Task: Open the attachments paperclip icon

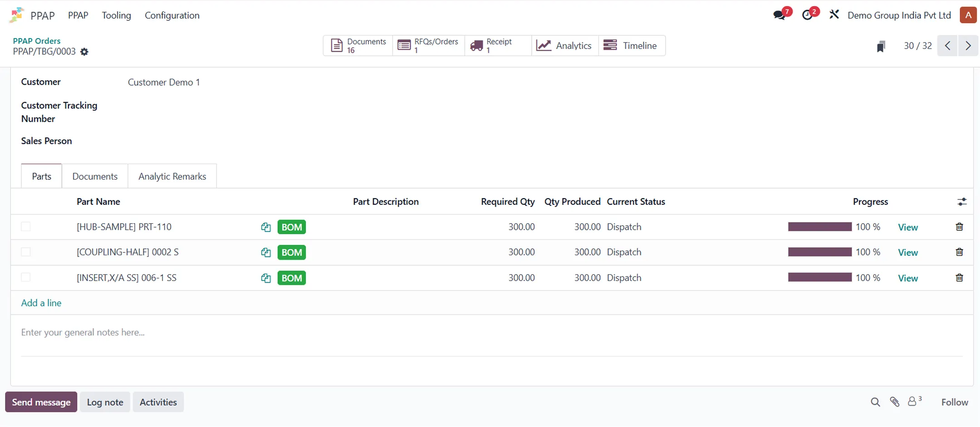Action: (894, 402)
